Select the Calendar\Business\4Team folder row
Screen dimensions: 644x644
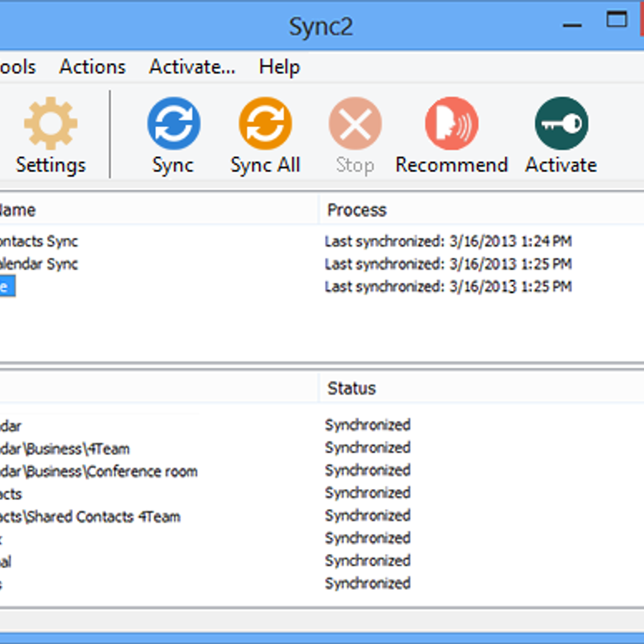[64, 449]
